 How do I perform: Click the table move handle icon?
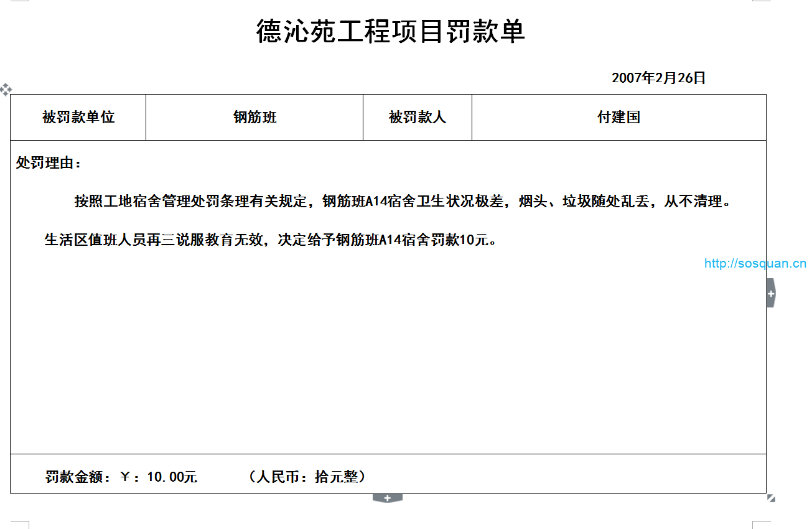tap(6, 89)
